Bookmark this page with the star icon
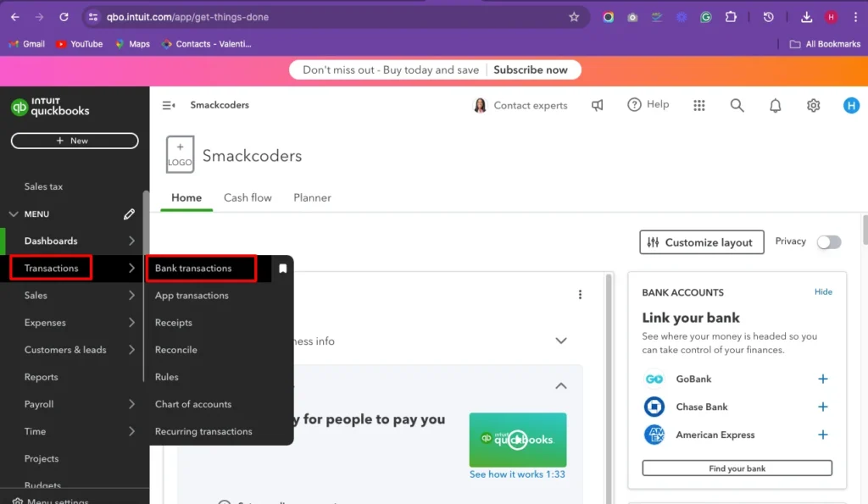This screenshot has height=504, width=868. pyautogui.click(x=574, y=17)
